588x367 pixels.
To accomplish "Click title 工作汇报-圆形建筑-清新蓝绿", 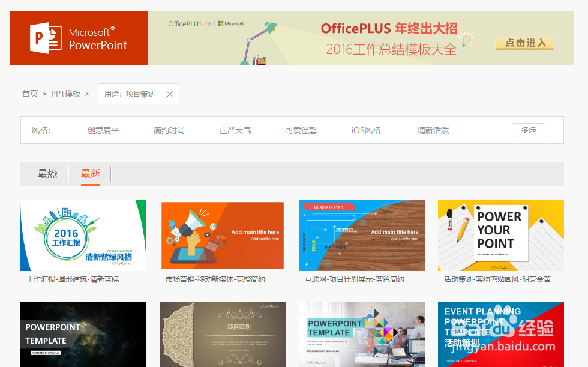I will coord(73,279).
